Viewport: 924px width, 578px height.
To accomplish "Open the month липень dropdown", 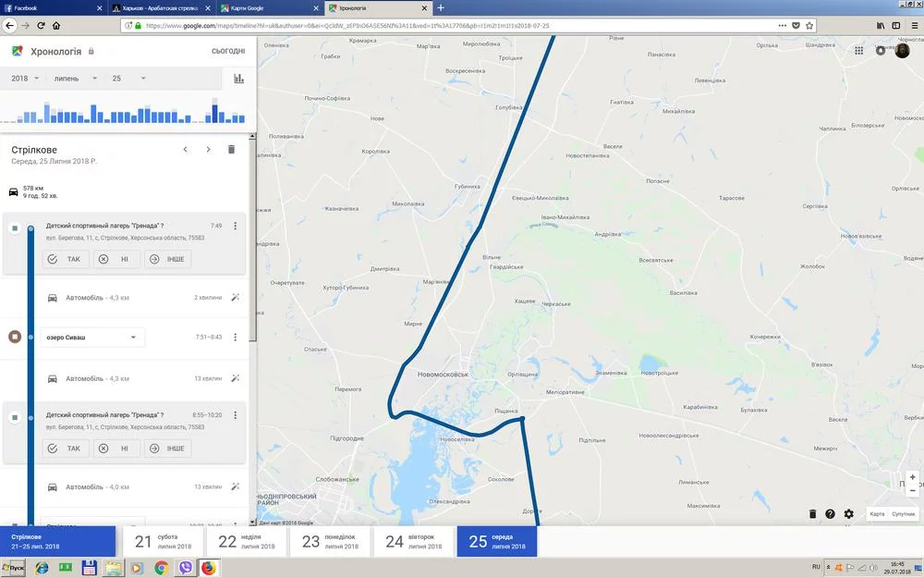I will [76, 79].
